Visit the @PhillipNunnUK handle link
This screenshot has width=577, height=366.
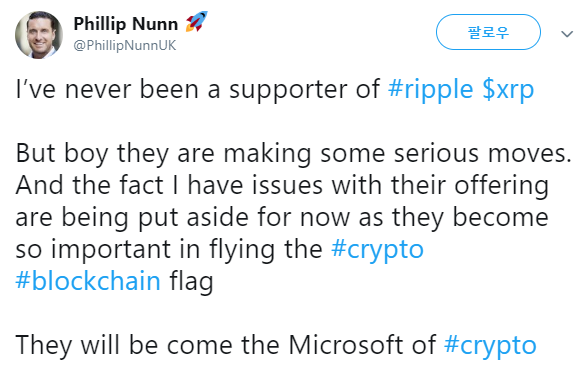[x=125, y=46]
